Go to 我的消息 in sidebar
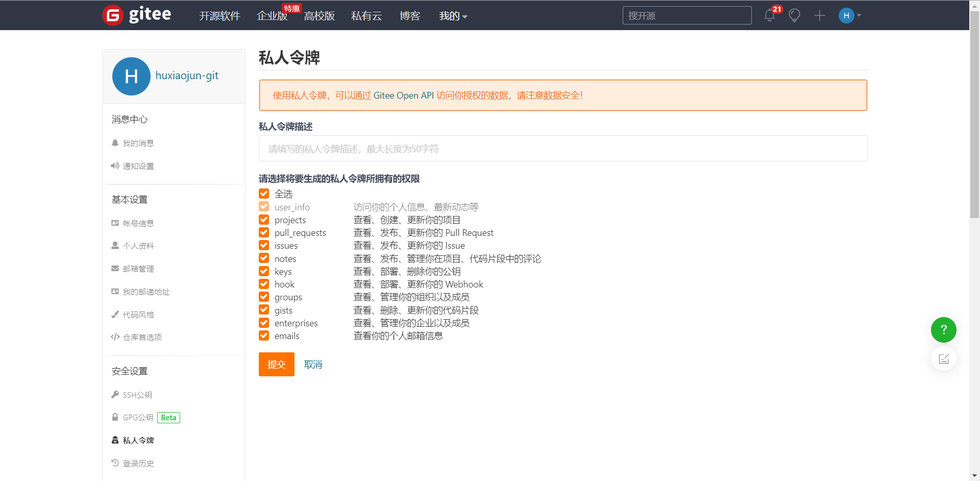The image size is (980, 481). pyautogui.click(x=138, y=143)
